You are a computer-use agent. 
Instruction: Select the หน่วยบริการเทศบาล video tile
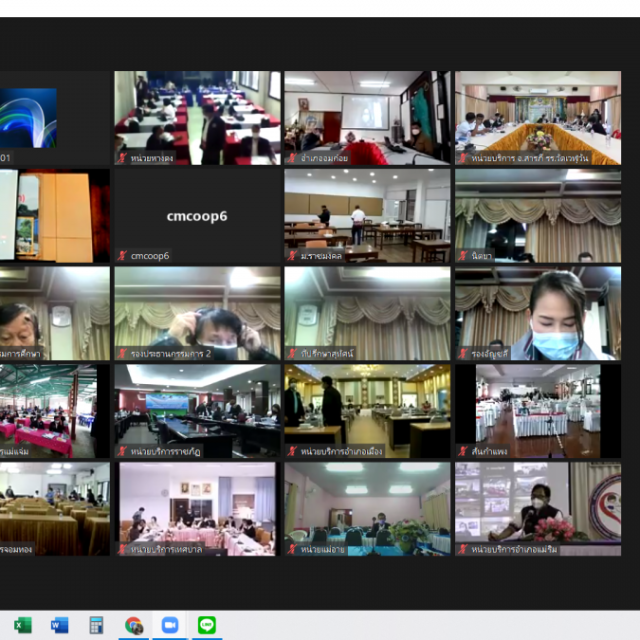197,508
